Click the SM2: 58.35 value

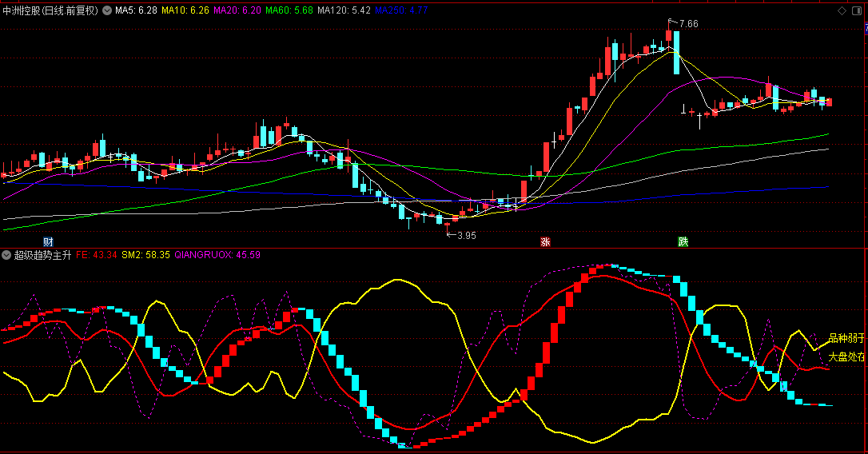(145, 255)
